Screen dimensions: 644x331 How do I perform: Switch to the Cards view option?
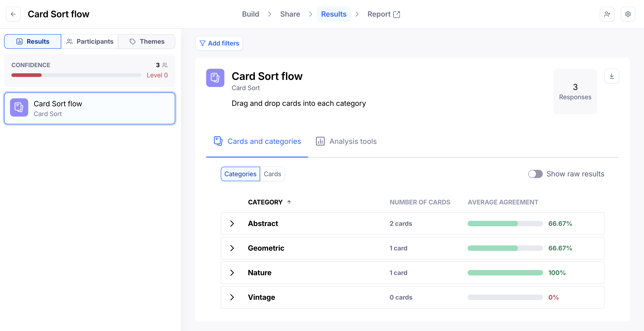coord(272,174)
